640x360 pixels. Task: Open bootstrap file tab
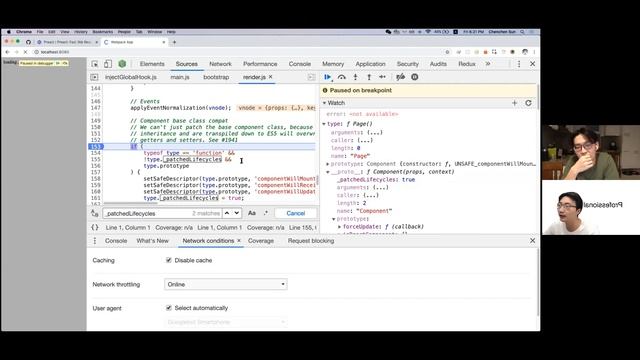216,77
